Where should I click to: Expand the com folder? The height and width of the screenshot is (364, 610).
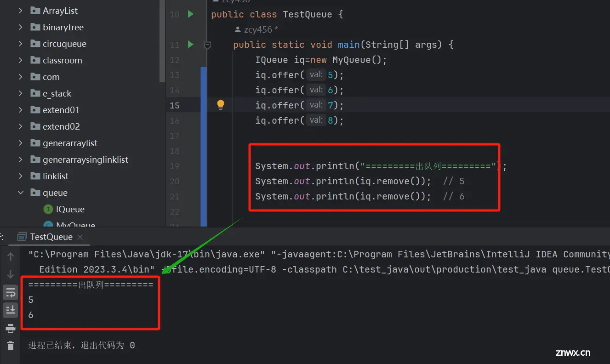20,77
